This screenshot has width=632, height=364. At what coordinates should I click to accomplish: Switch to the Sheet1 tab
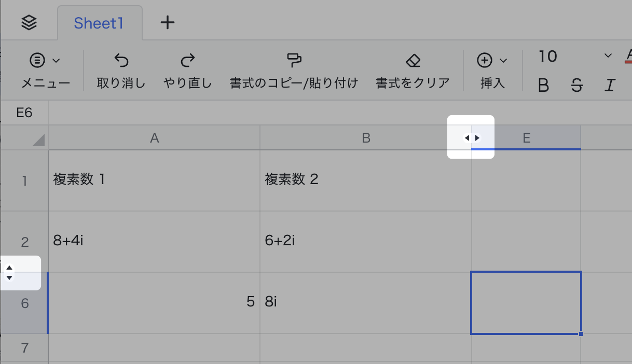coord(99,23)
